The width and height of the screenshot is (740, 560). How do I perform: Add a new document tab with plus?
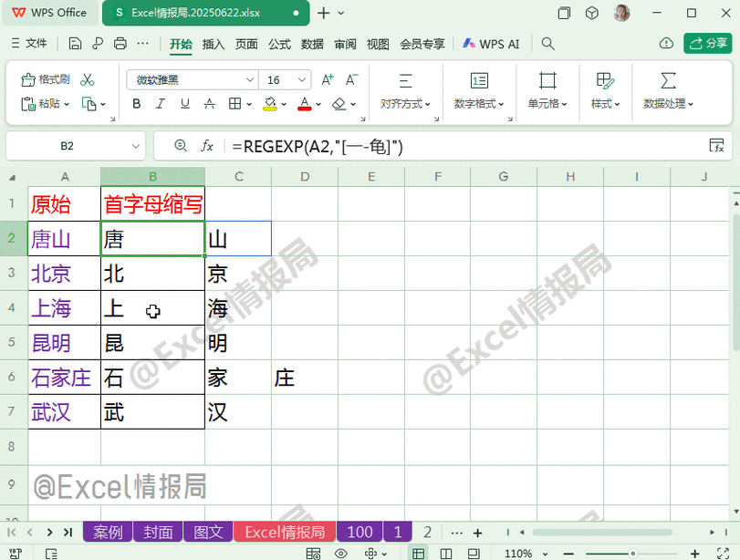point(323,13)
